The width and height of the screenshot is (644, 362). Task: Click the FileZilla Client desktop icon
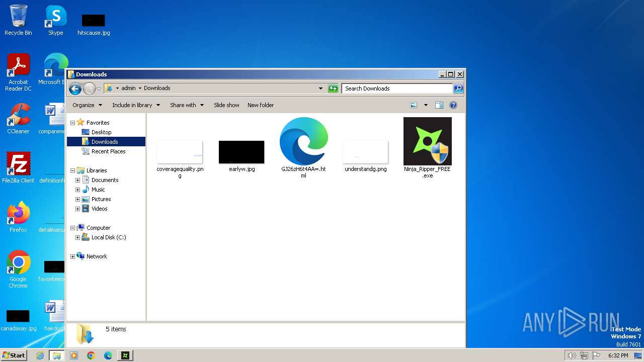pos(18,167)
